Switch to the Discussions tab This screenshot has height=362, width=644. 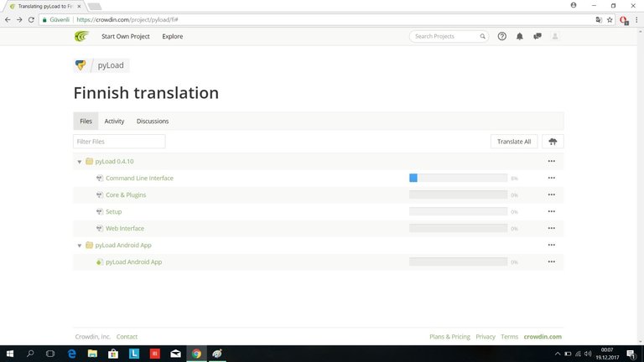(153, 121)
